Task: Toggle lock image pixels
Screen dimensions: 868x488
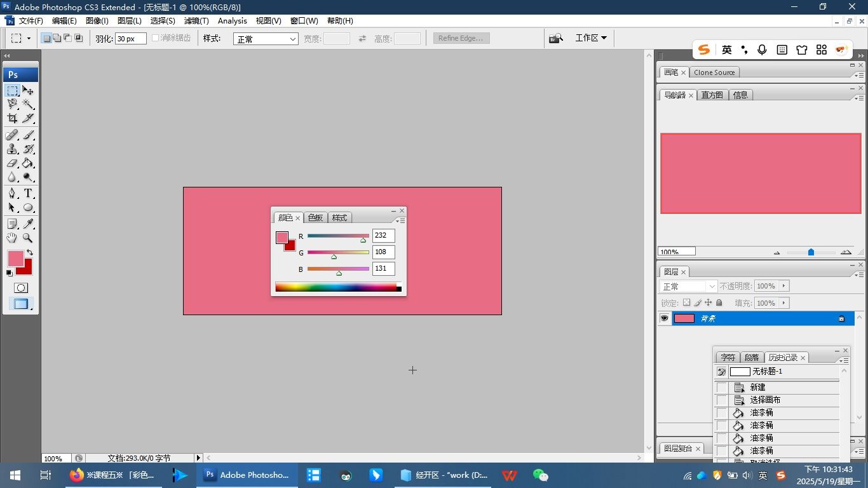Action: click(698, 303)
